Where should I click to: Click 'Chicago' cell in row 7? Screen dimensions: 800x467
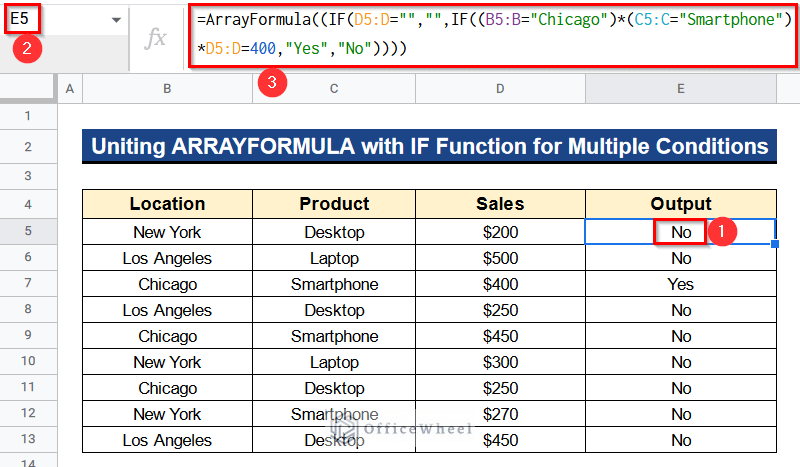pyautogui.click(x=167, y=284)
